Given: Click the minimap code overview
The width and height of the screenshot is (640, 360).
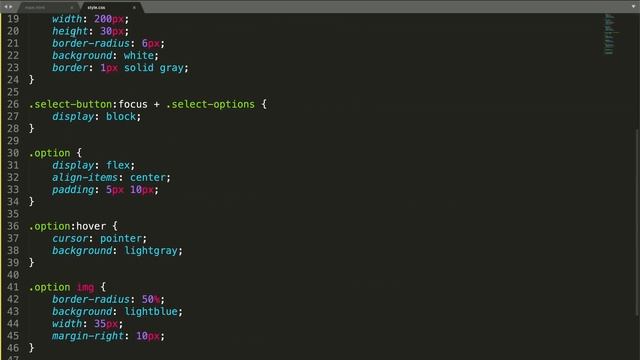Looking at the screenshot, I should [x=610, y=33].
